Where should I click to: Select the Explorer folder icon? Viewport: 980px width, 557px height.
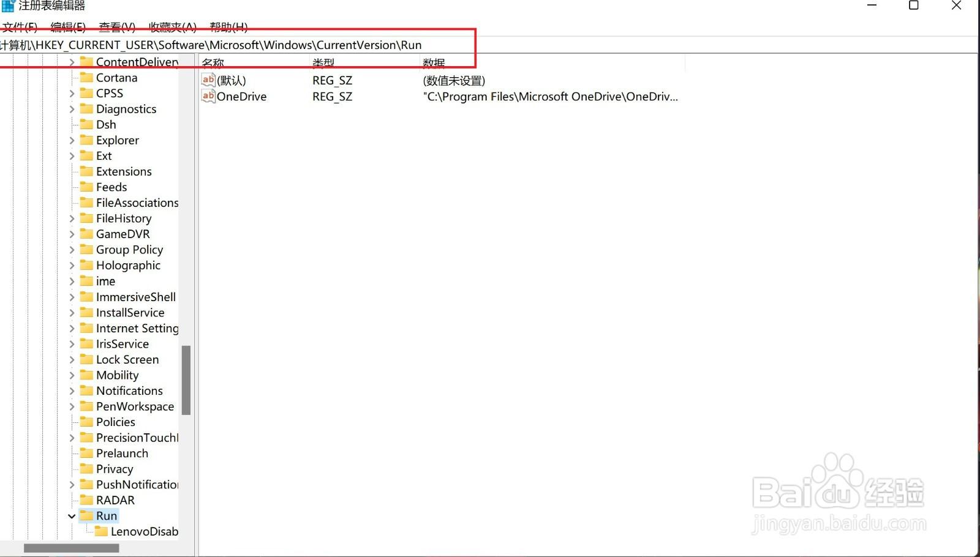point(86,140)
